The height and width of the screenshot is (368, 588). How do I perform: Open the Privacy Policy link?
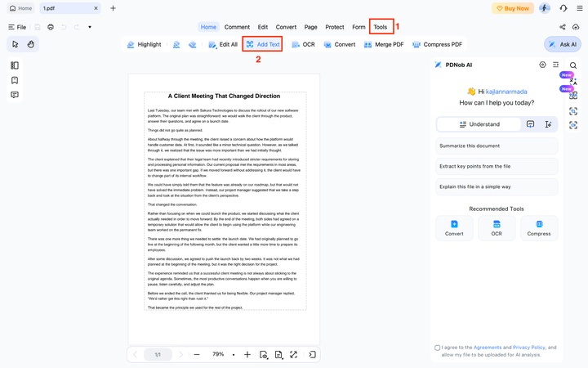[x=528, y=348]
